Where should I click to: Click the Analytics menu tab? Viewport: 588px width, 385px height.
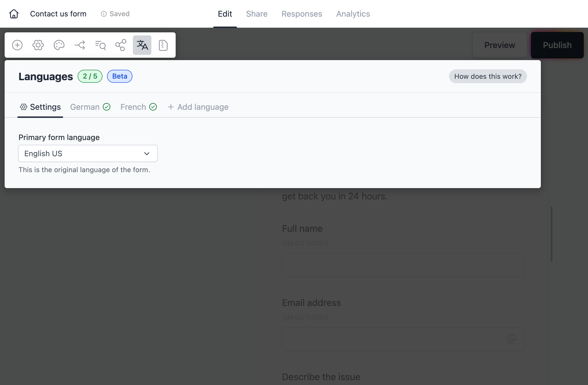[353, 14]
